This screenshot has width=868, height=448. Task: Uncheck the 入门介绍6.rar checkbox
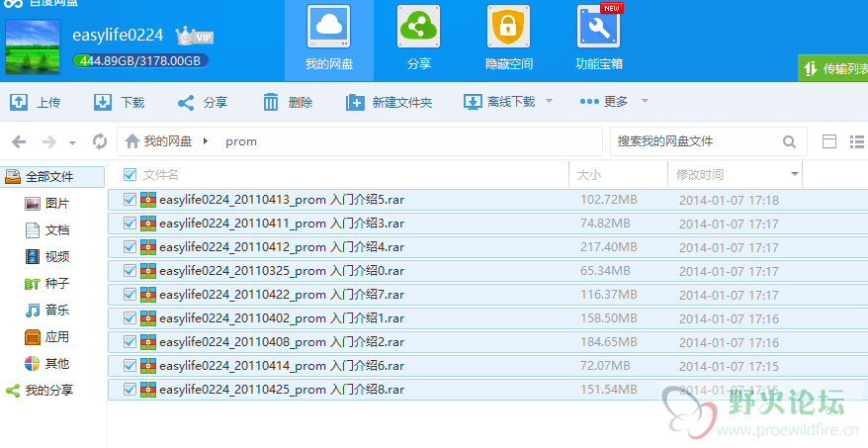(x=130, y=366)
